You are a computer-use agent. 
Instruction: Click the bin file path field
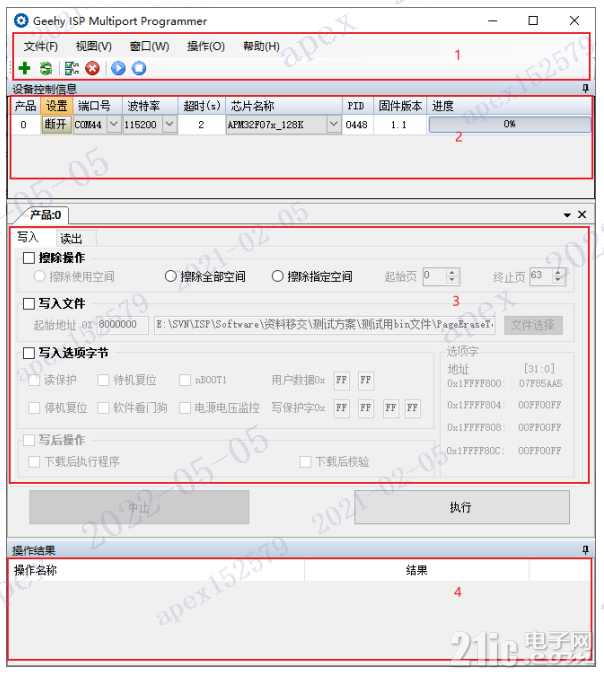[x=325, y=325]
